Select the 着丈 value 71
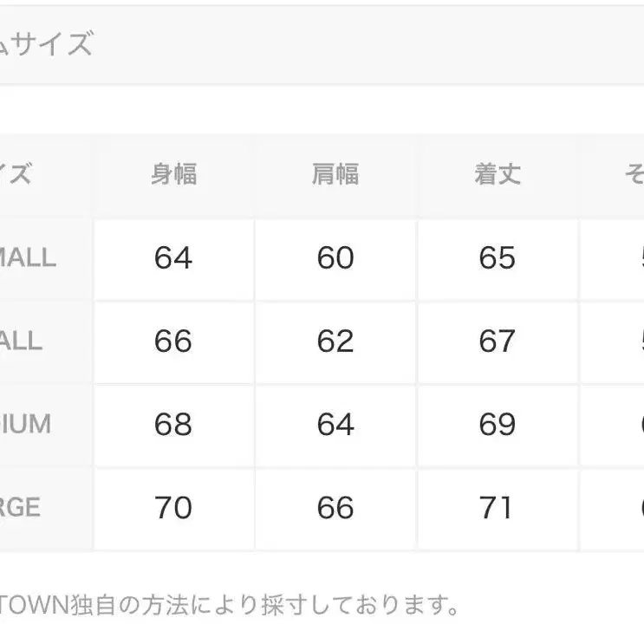Viewport: 644px width, 644px height. click(498, 508)
